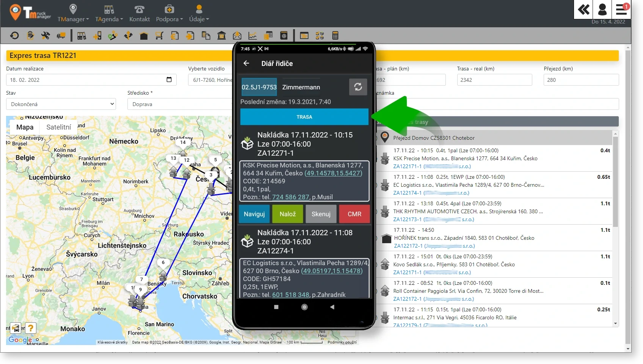
Task: Open the calendar picker in date field
Action: 169,80
